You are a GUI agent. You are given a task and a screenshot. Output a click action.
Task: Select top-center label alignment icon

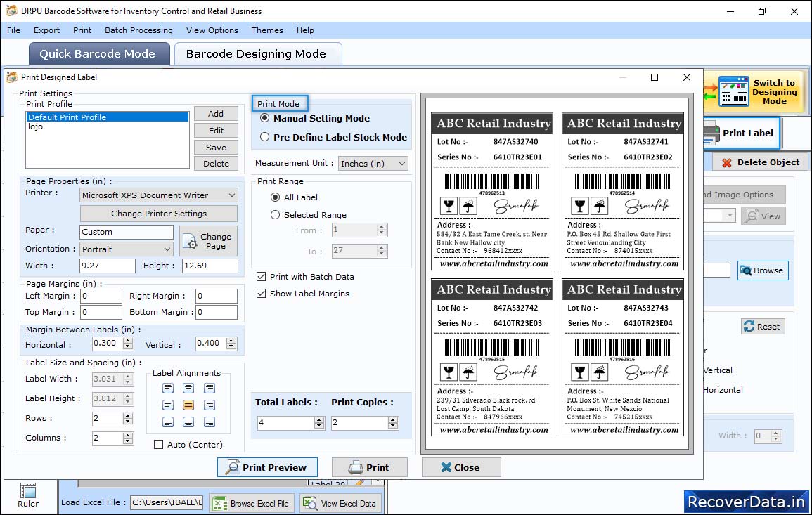pyautogui.click(x=188, y=388)
